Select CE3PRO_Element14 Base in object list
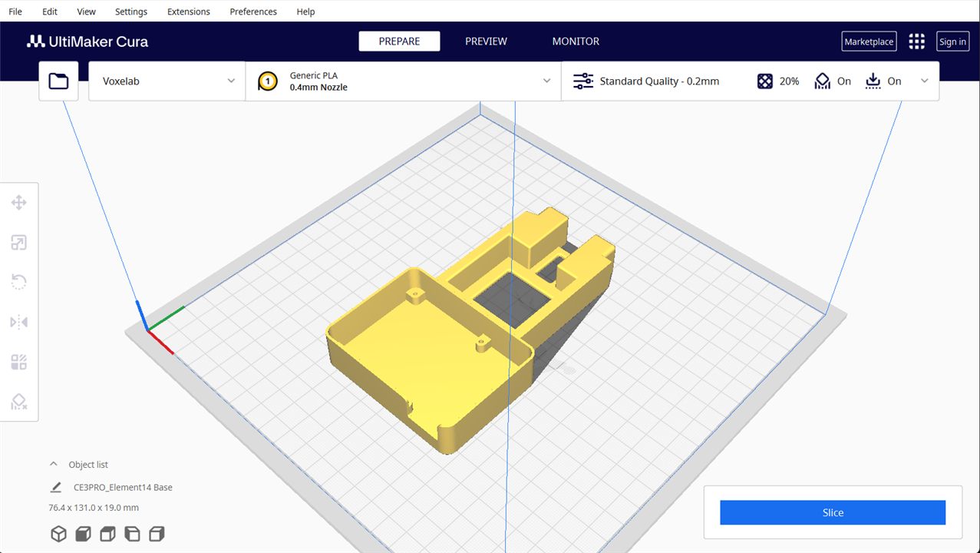Viewport: 980px width, 553px height. pos(123,487)
